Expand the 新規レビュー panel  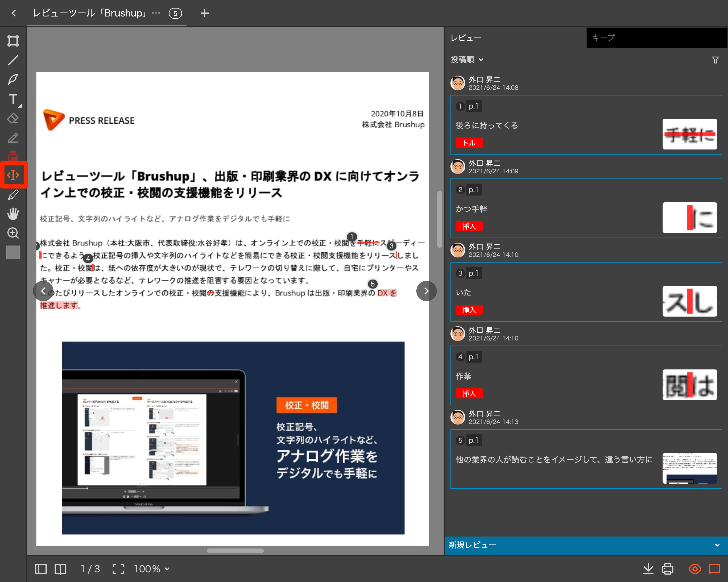click(x=586, y=545)
